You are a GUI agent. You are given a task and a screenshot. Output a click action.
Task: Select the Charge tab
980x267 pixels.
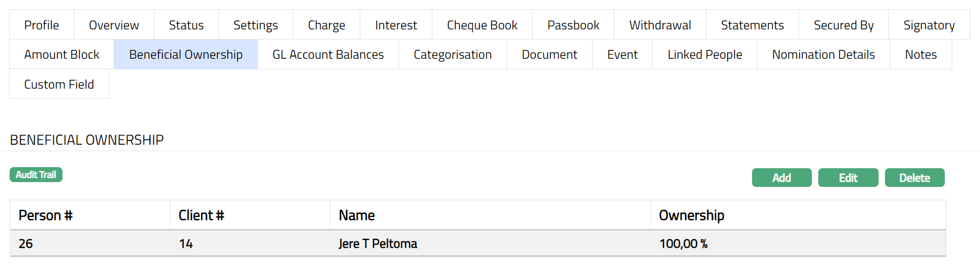point(327,25)
